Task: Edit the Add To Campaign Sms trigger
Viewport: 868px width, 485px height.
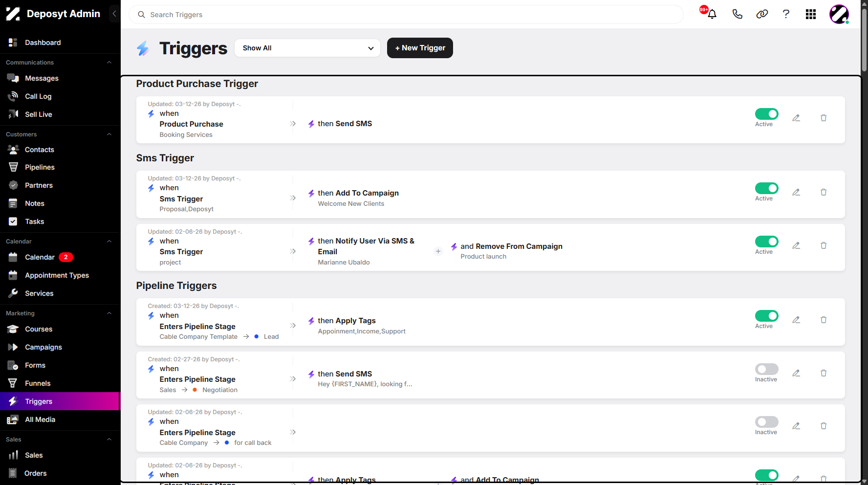Action: 796,192
